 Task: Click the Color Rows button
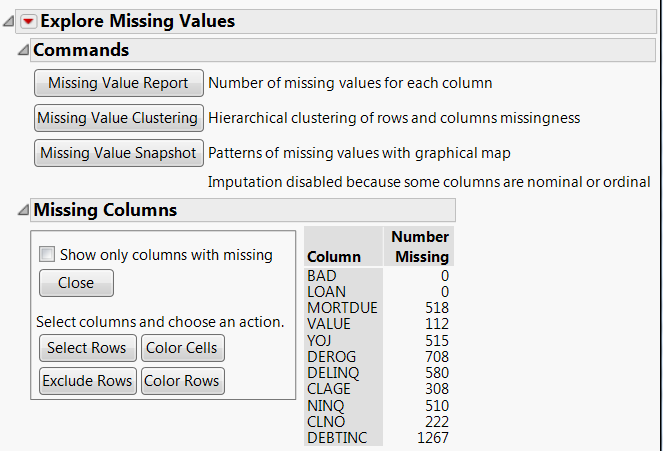click(183, 381)
